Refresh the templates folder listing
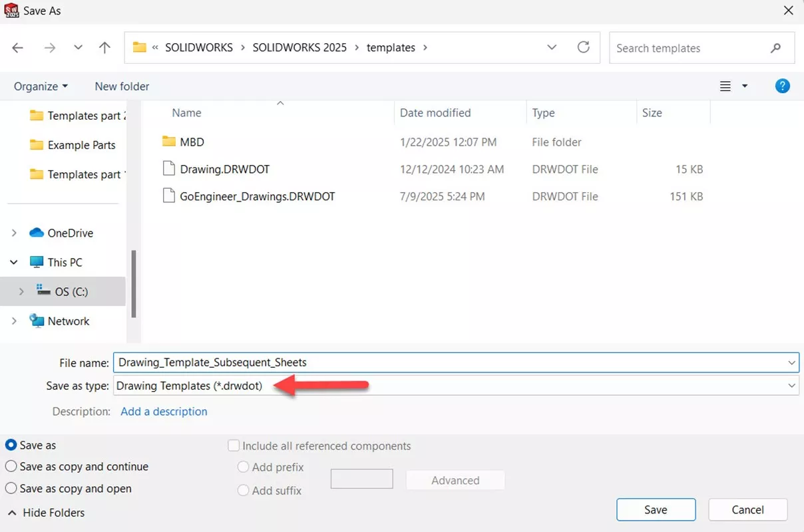Screen dimensions: 804x532 [584, 47]
